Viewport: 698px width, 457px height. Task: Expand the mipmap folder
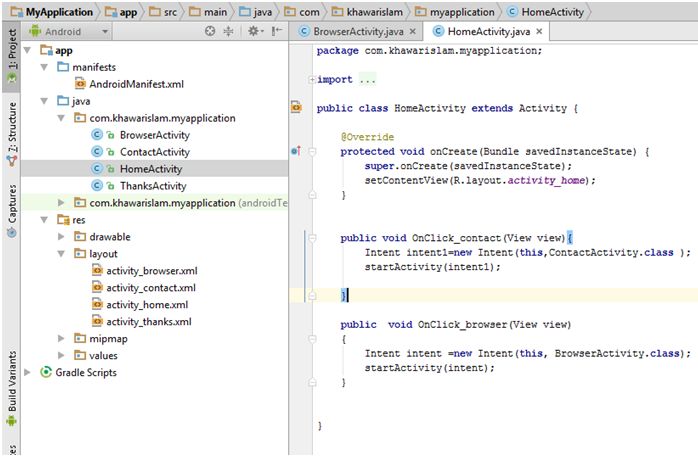pyautogui.click(x=62, y=339)
